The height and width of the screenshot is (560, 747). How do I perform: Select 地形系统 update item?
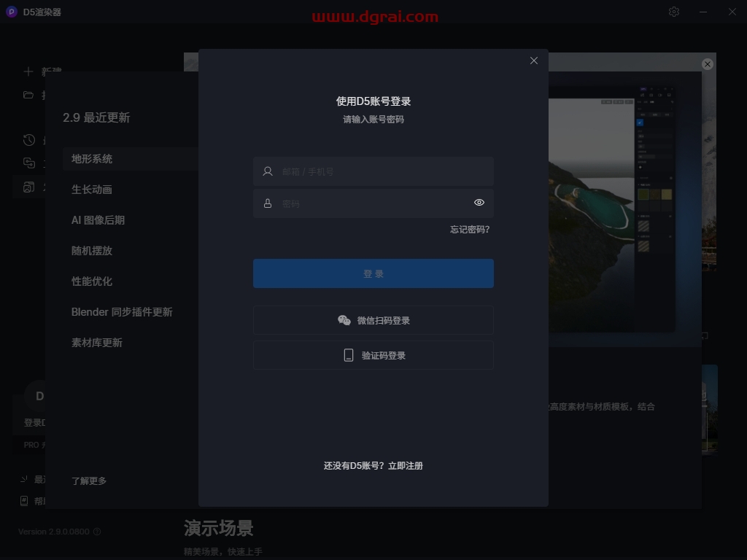coord(130,158)
